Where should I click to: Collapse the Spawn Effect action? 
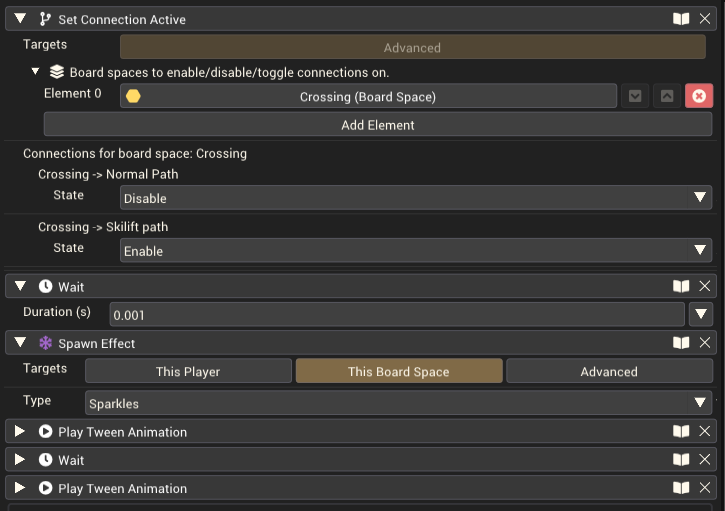[20, 342]
